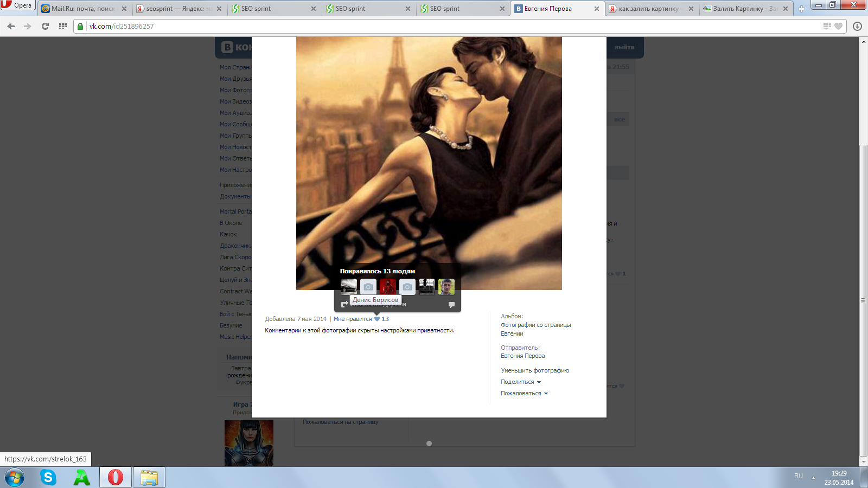
Task: Open a new browser tab with plus icon
Action: coord(801,9)
